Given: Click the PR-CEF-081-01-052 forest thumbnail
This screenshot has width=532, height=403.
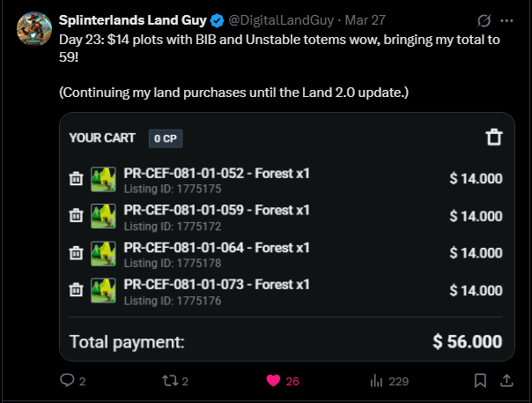Looking at the screenshot, I should click(x=103, y=179).
